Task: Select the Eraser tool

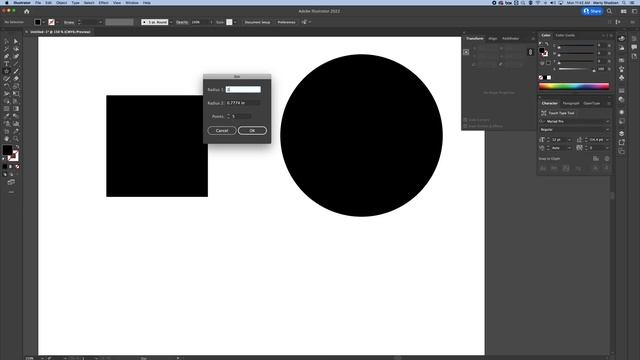Action: point(16,79)
